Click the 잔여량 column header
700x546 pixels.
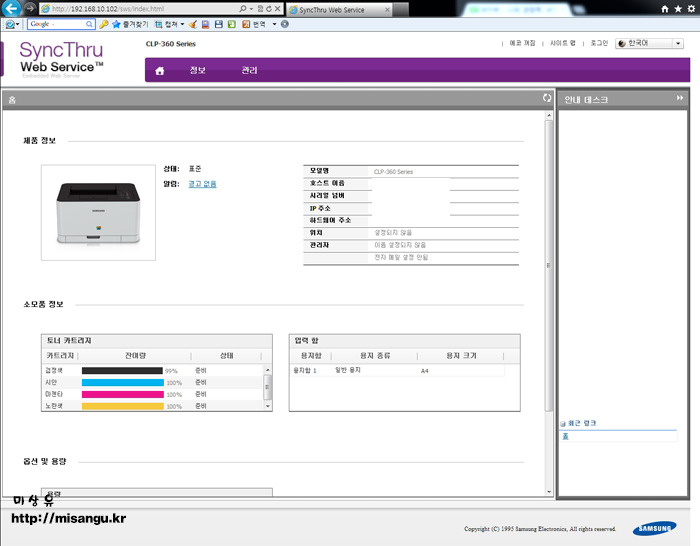pyautogui.click(x=135, y=355)
